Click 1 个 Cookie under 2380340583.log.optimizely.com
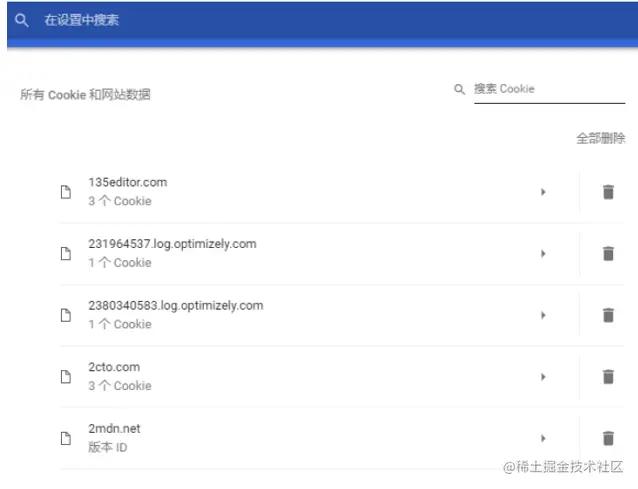This screenshot has height=489, width=638. pos(120,324)
